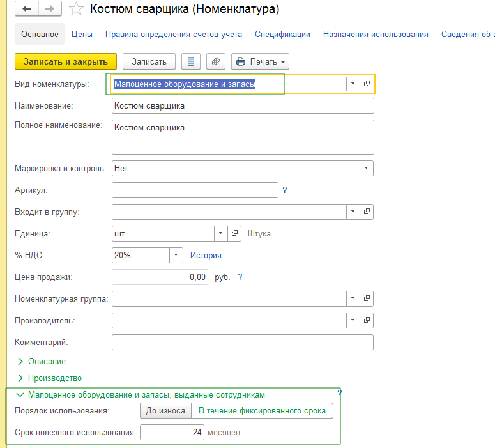Go forward with the right arrow button
Viewport: 495px width, 448px height.
(x=50, y=8)
